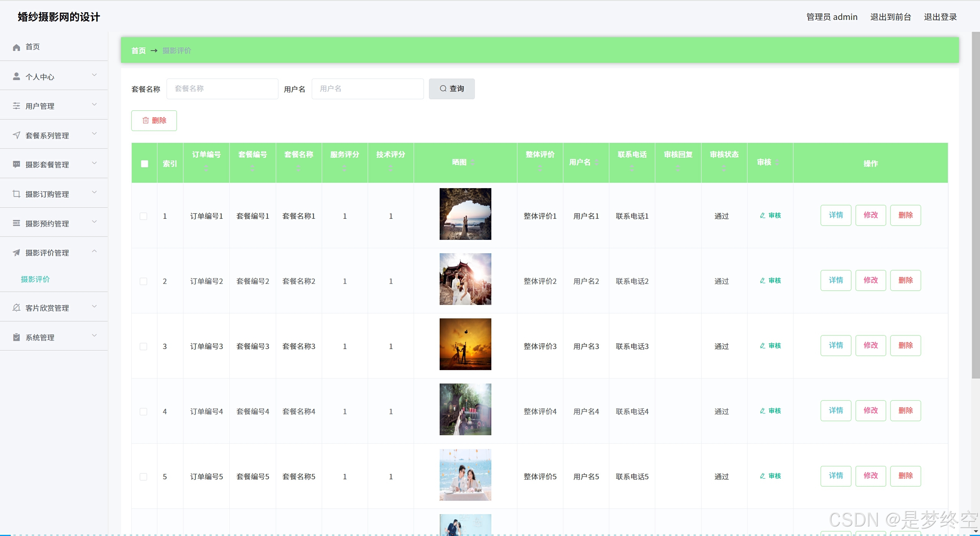Expand the 客片欣赏管理 menu chevron
This screenshot has height=536, width=980.
coord(94,306)
